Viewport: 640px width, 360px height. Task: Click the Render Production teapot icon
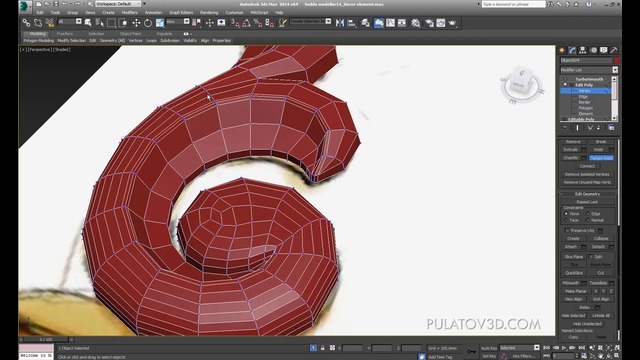click(452, 23)
